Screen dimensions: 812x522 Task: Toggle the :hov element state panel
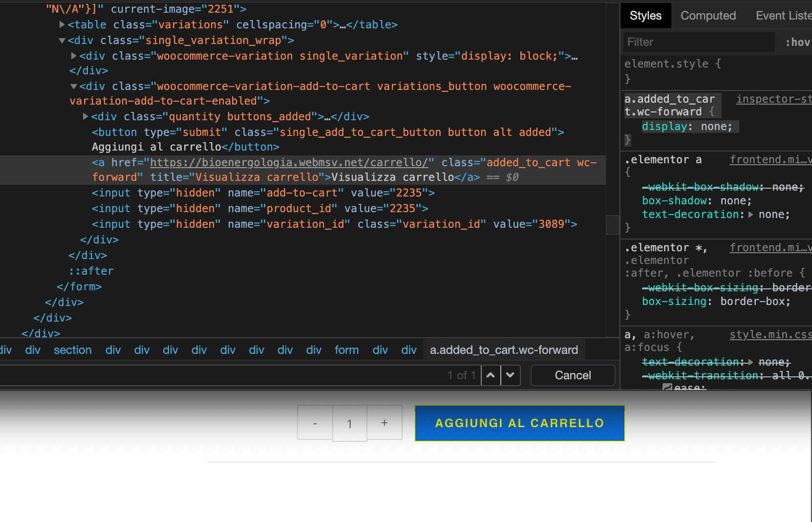point(797,43)
